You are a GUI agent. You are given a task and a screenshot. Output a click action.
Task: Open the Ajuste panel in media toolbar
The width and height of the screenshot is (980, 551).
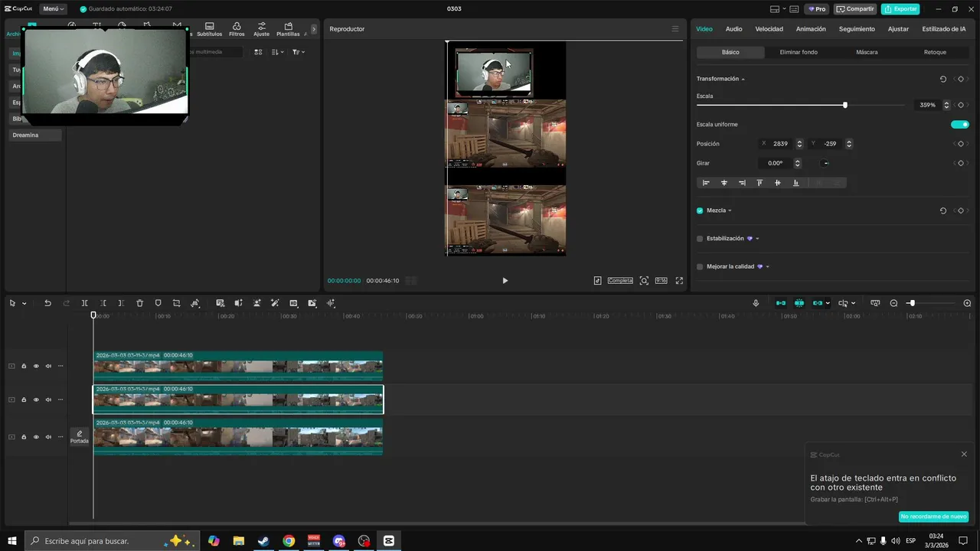(261, 29)
